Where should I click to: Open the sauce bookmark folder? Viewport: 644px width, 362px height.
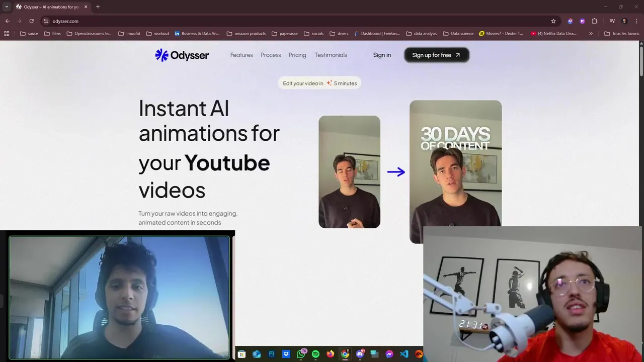(x=29, y=34)
